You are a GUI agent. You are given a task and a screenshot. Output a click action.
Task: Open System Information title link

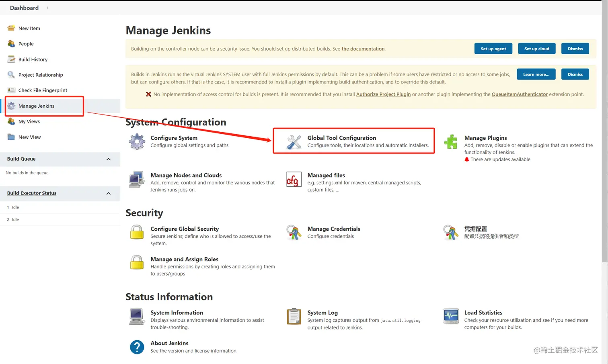[x=177, y=313]
